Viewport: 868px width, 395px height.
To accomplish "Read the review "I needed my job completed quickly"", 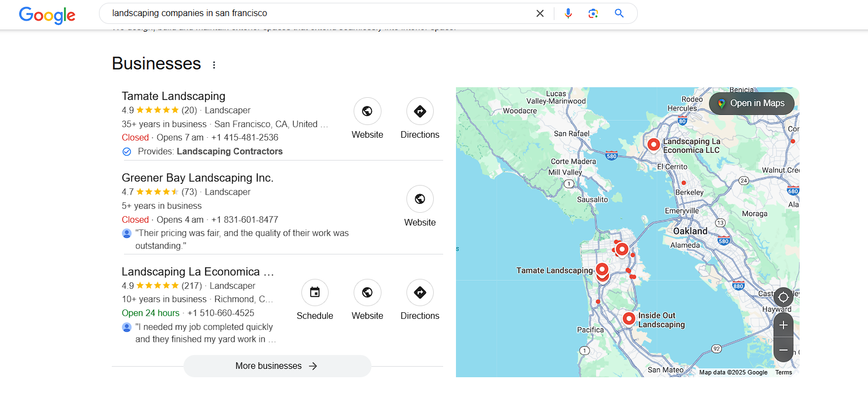I will 205,333.
